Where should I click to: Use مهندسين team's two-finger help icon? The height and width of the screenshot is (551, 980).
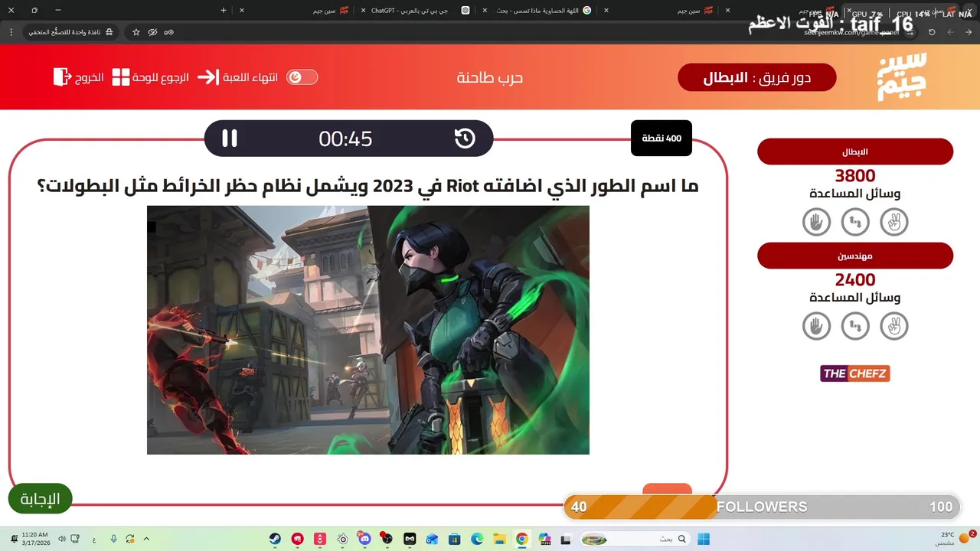(893, 326)
